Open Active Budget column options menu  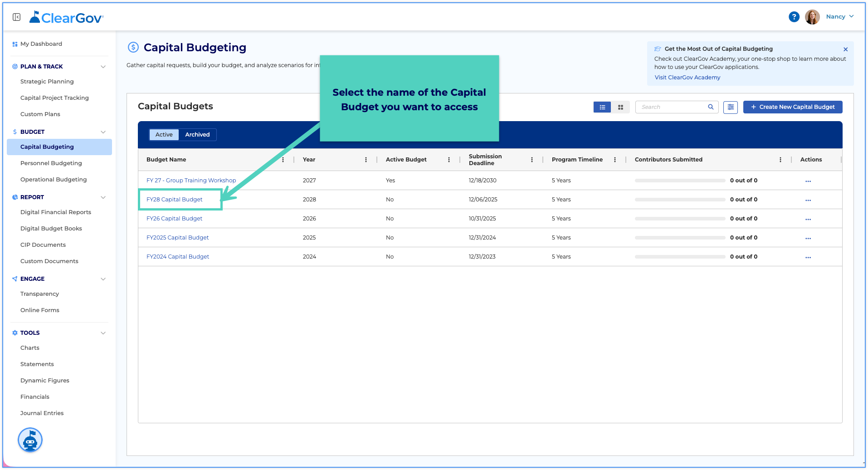pyautogui.click(x=449, y=160)
